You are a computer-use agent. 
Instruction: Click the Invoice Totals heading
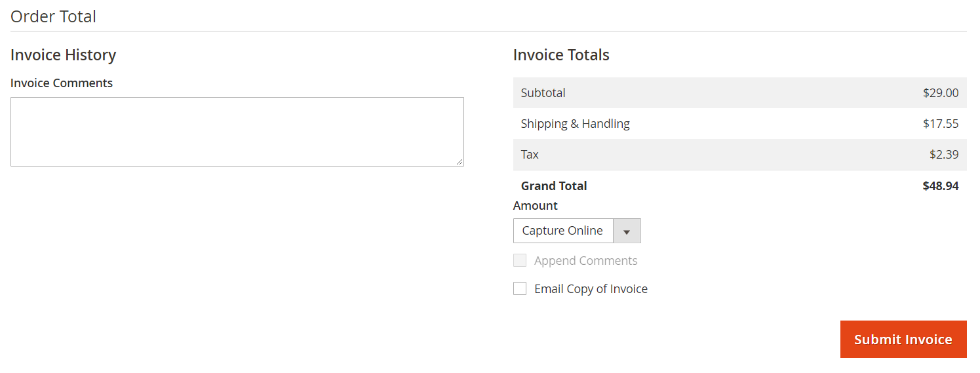(x=561, y=55)
